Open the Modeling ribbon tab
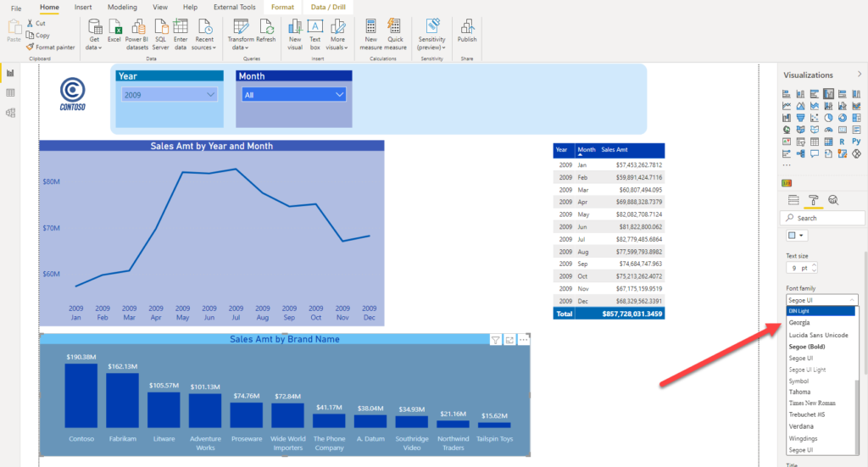Image resolution: width=868 pixels, height=467 pixels. tap(122, 7)
